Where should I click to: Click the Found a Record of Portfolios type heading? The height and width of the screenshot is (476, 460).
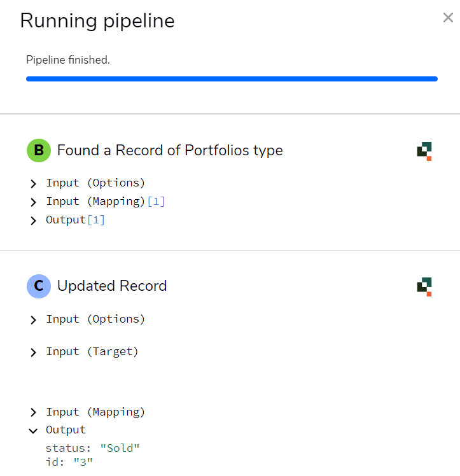tap(170, 151)
